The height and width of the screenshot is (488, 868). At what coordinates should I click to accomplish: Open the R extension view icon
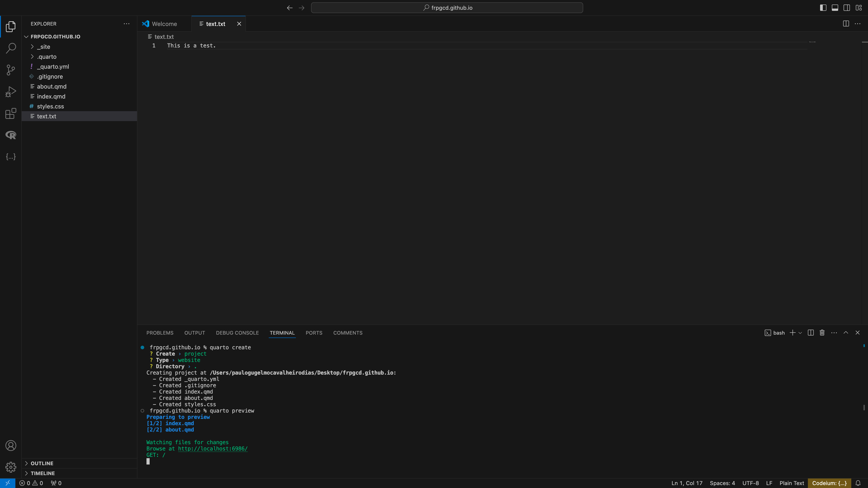11,135
